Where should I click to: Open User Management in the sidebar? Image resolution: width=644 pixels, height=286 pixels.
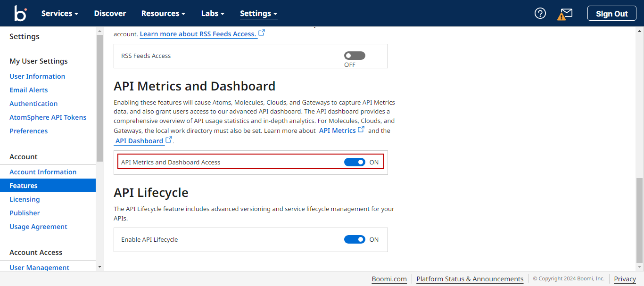(40, 268)
